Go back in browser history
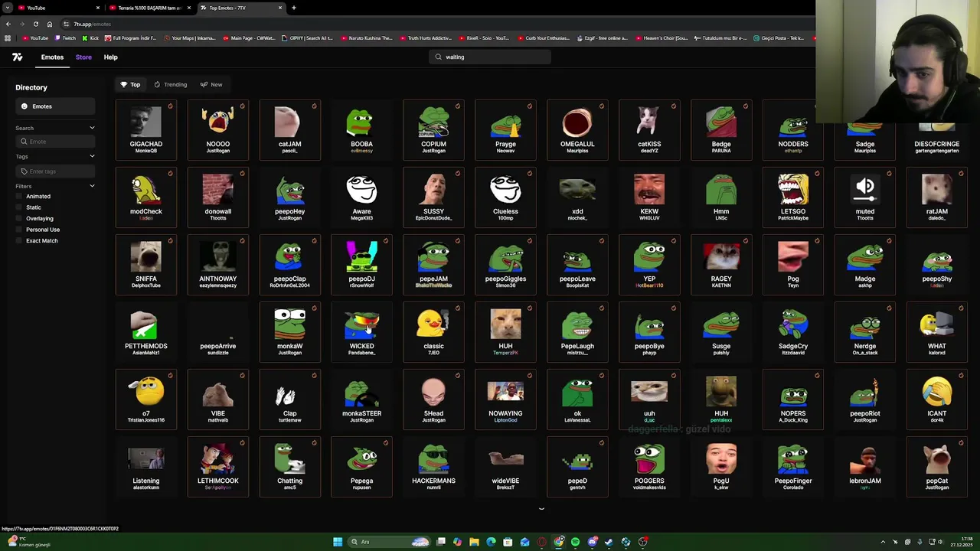The image size is (980, 551). pos(8,24)
